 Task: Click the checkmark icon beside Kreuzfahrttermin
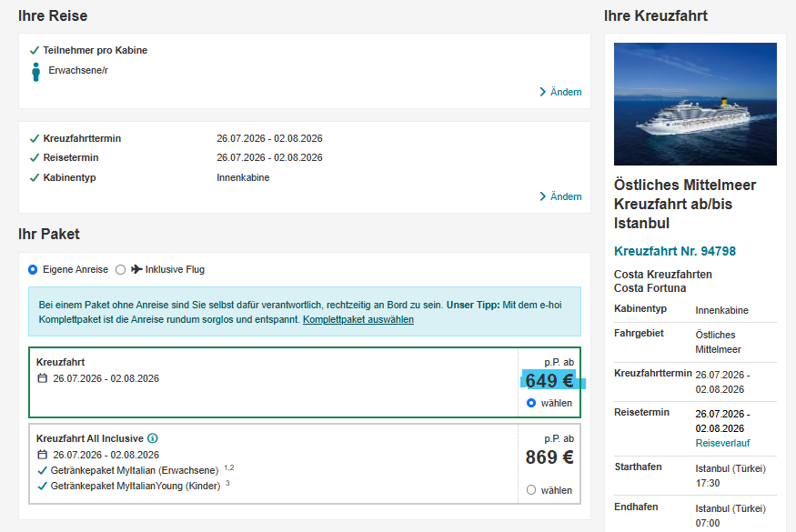[35, 138]
